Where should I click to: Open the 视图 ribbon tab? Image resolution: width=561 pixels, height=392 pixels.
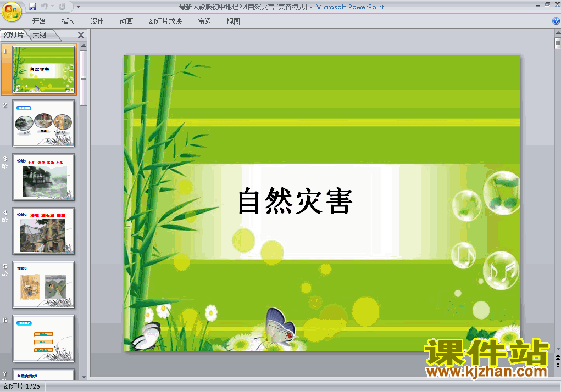[x=233, y=21]
